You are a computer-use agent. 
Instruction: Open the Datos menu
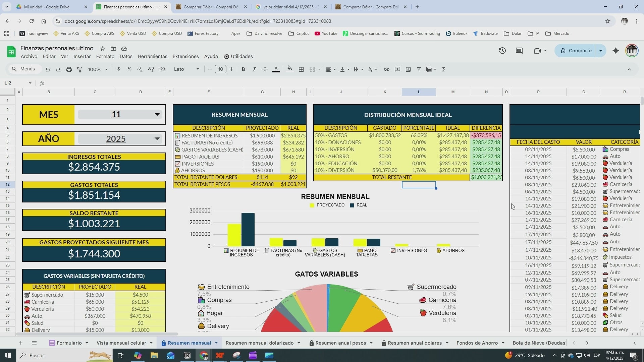[126, 56]
